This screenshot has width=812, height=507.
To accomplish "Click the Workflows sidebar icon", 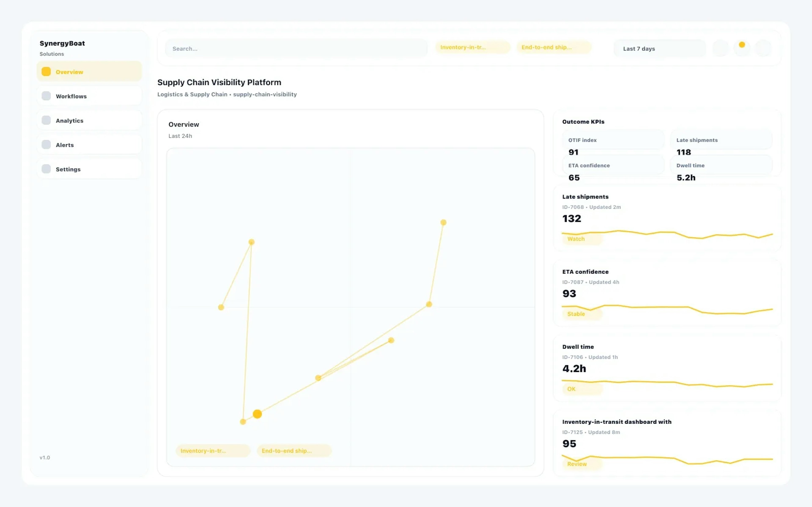I will [46, 95].
